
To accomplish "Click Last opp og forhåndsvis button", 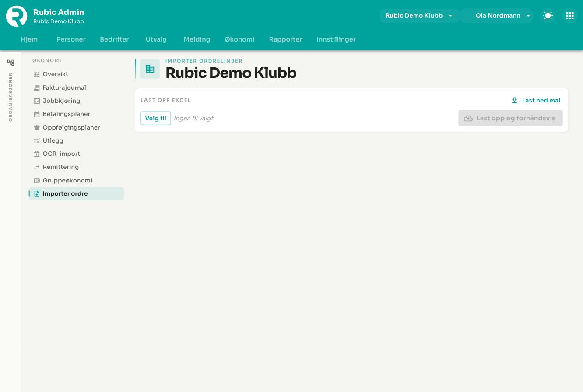I will coord(510,118).
